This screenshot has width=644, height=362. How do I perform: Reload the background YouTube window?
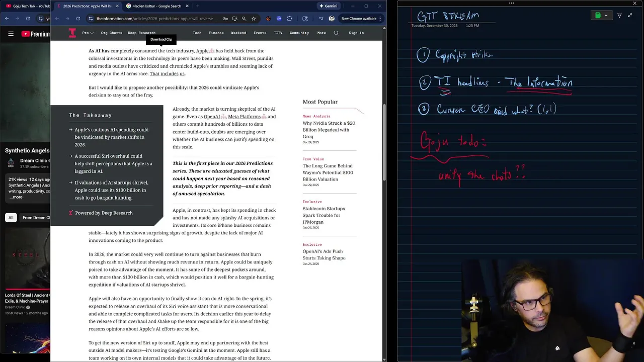[x=28, y=19]
